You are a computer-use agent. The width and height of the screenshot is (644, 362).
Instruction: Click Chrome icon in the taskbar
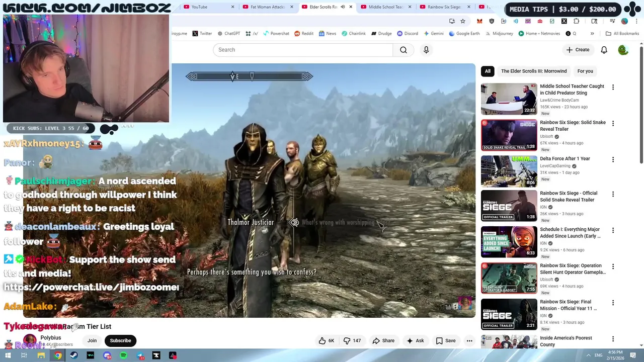tap(58, 355)
